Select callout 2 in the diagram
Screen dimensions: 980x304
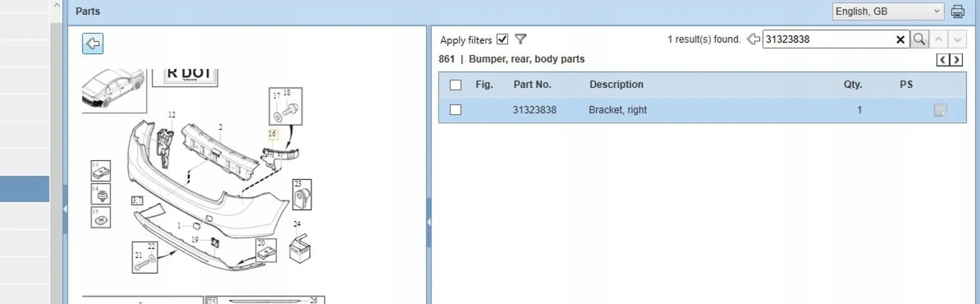[x=220, y=127]
